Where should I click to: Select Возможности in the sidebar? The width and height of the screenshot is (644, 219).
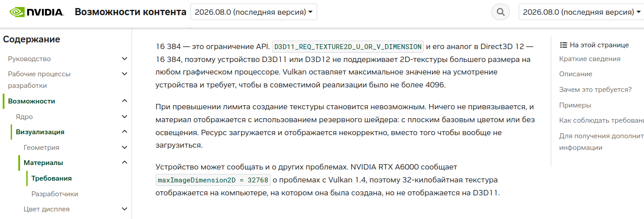click(x=32, y=101)
